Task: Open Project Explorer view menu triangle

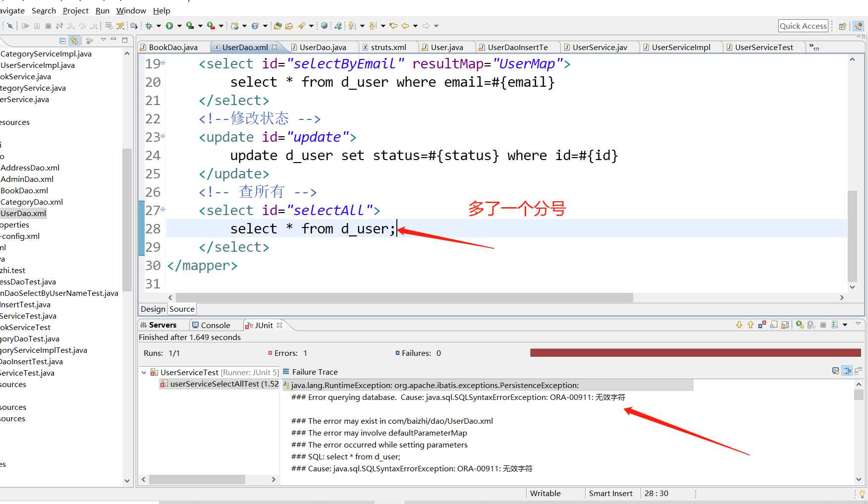Action: 104,40
